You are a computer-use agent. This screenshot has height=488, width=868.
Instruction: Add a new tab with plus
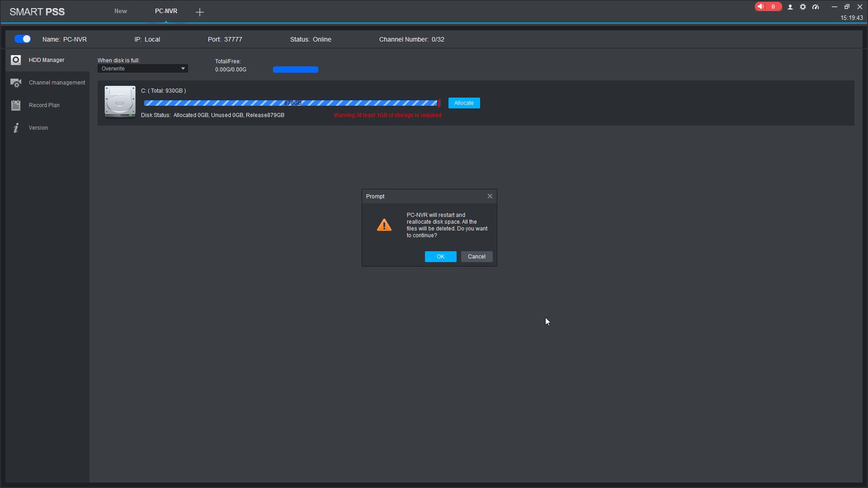200,12
